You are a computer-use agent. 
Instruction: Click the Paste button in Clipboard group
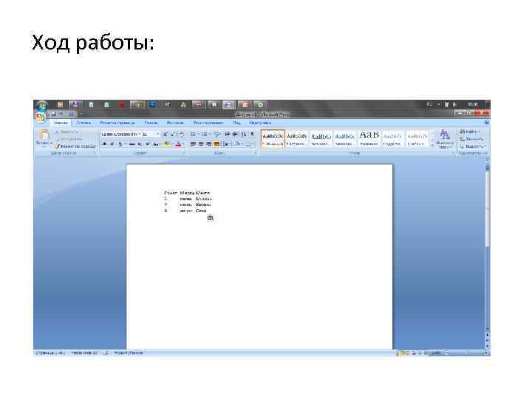coord(44,138)
